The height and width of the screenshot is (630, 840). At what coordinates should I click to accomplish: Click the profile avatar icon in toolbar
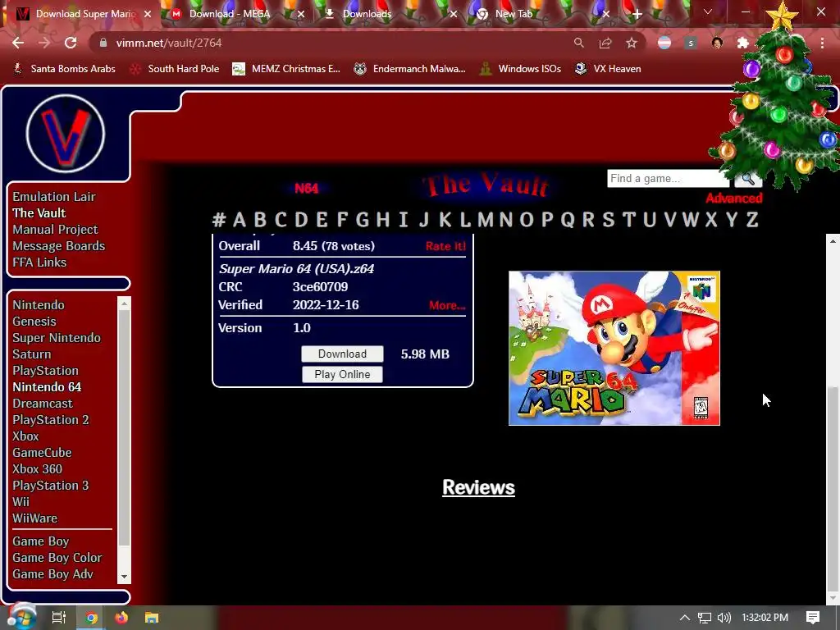717,43
